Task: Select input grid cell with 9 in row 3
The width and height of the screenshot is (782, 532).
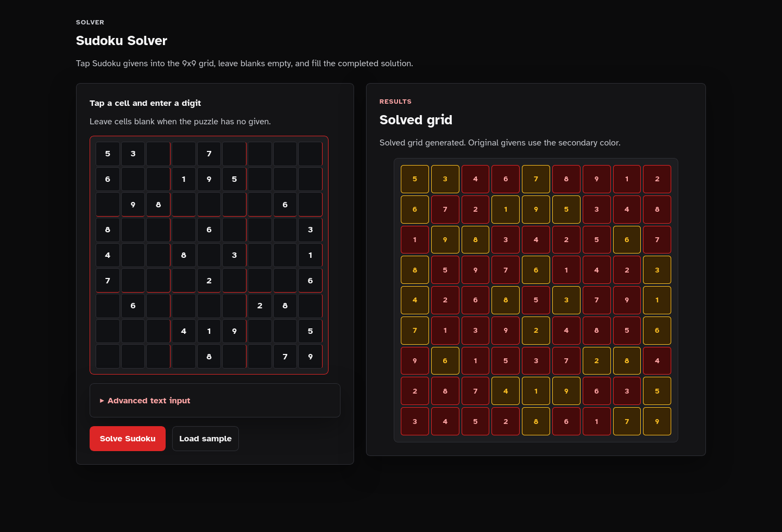Action: click(133, 205)
